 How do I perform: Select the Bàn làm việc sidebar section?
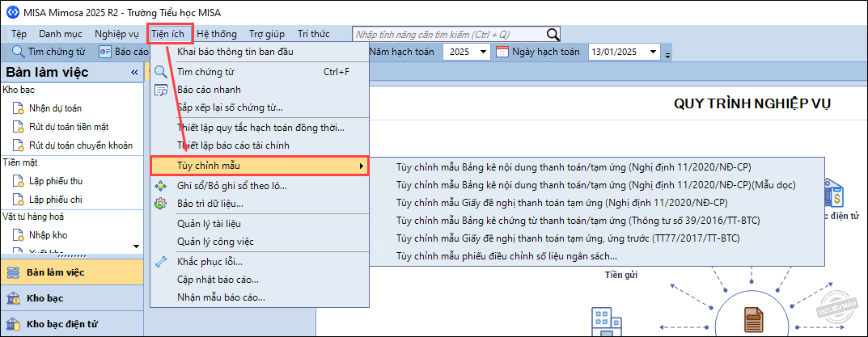(x=71, y=273)
